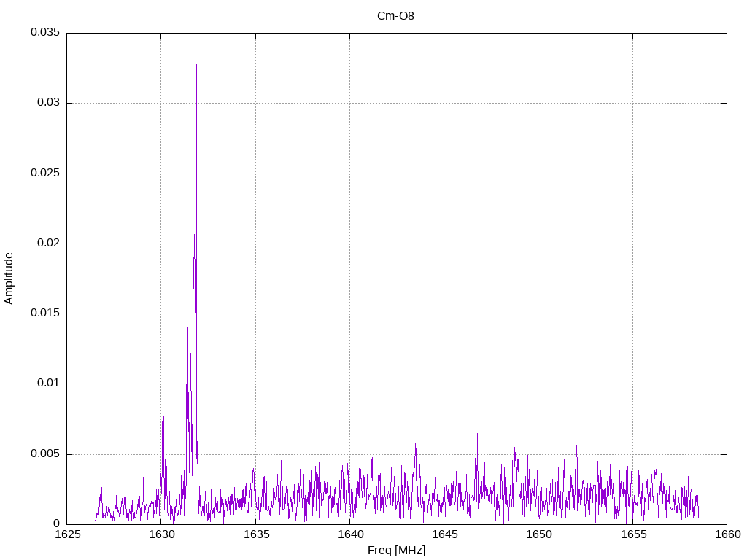Image resolution: width=747 pixels, height=560 pixels.
Task: Click the 1660 x-axis tick label
Action: click(x=727, y=535)
